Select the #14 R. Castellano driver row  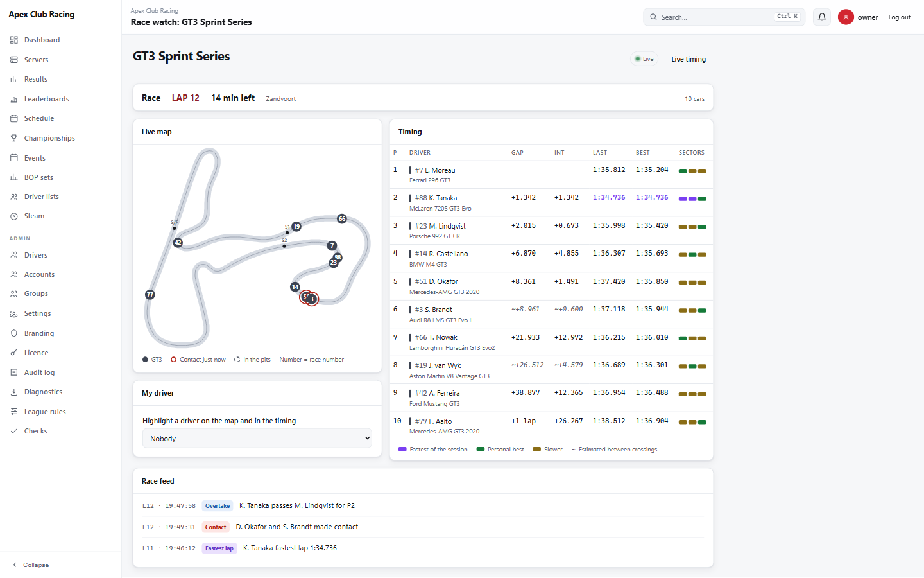[x=551, y=258]
